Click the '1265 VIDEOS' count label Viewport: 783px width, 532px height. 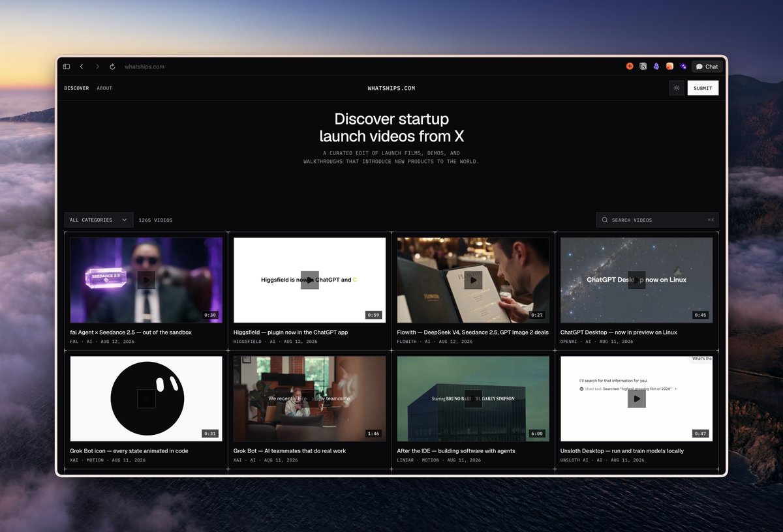click(155, 220)
